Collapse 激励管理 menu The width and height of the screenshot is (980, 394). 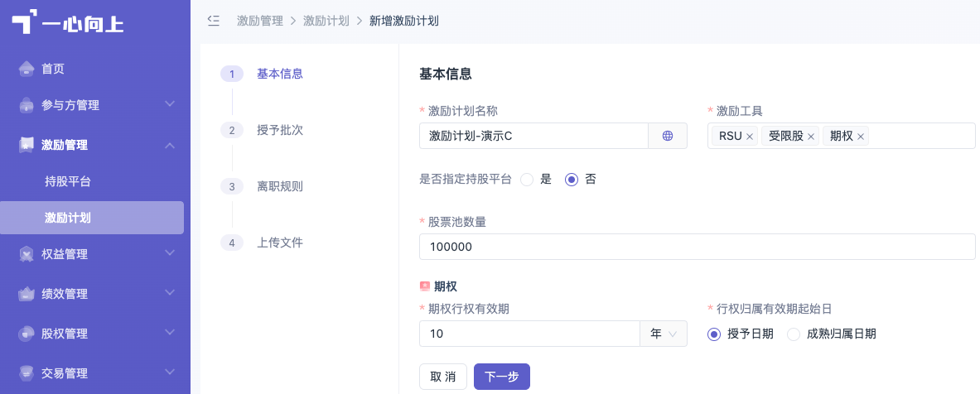click(95, 145)
